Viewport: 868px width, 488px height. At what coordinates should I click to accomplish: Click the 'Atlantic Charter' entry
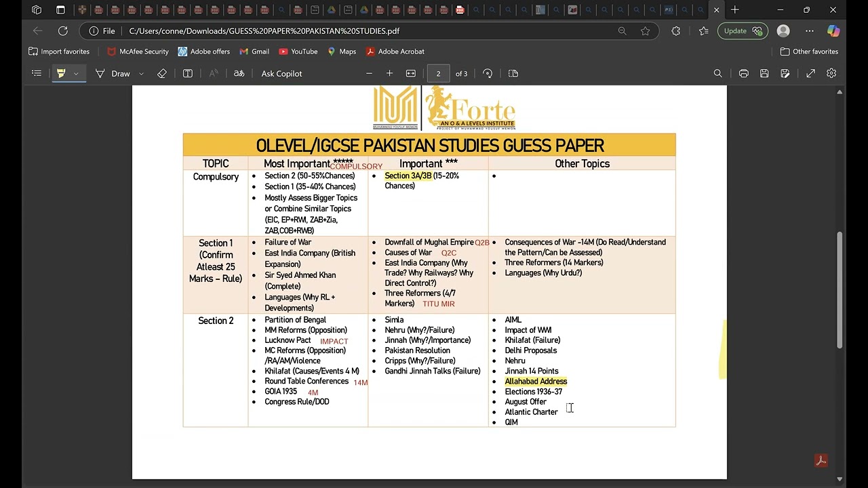coord(531,412)
